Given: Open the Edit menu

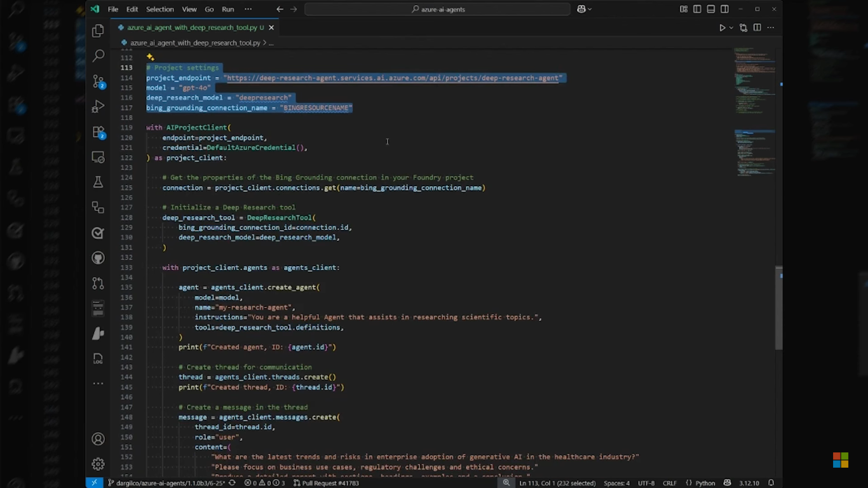Looking at the screenshot, I should [x=132, y=9].
